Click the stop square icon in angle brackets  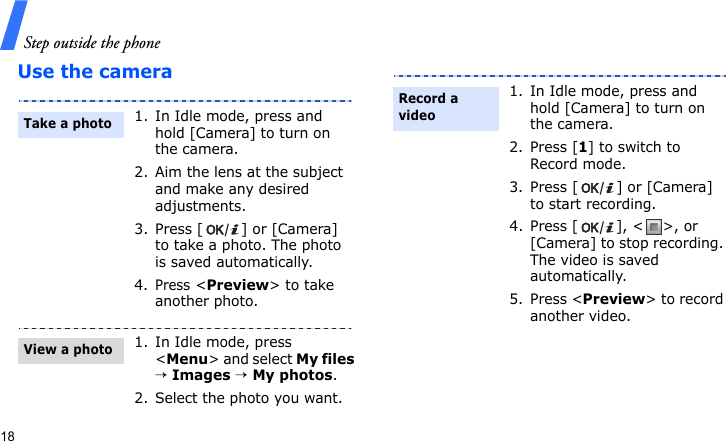pyautogui.click(x=653, y=227)
